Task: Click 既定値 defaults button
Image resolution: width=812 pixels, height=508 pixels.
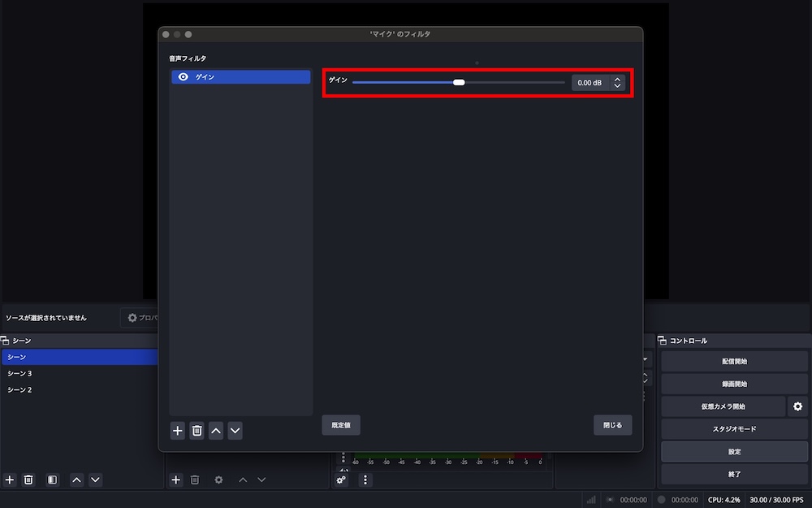Action: [341, 425]
